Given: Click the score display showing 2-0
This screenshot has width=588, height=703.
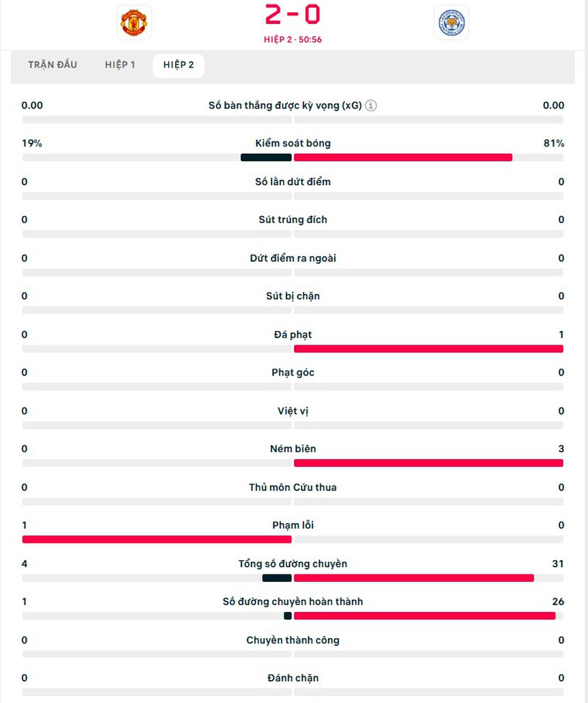Looking at the screenshot, I should pyautogui.click(x=294, y=15).
